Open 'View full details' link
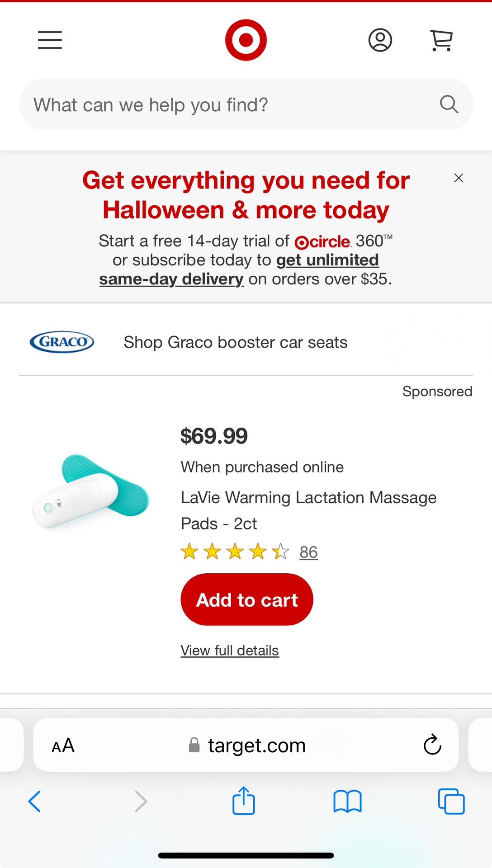Screen dimensions: 492x868 [x=230, y=650]
